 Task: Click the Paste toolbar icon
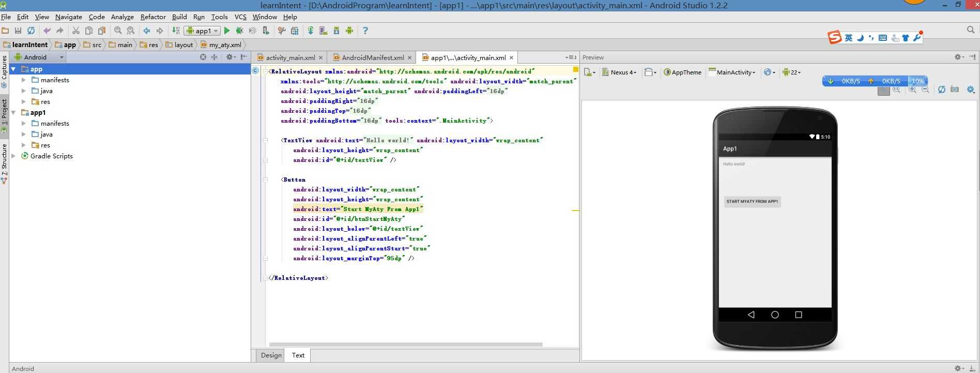coord(102,31)
